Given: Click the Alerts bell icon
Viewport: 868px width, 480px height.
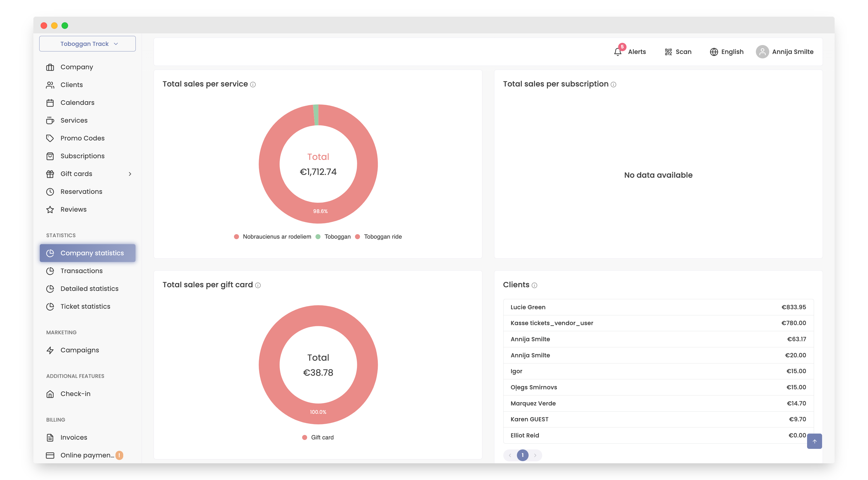Looking at the screenshot, I should pos(618,52).
